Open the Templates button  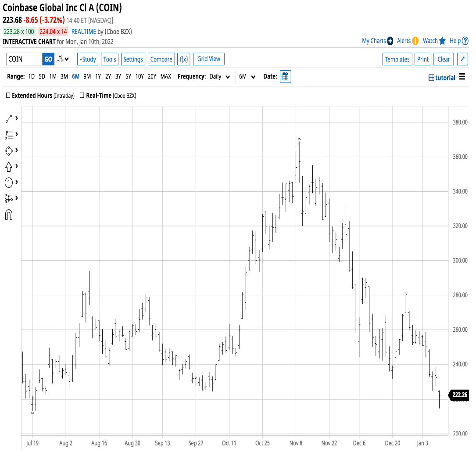[397, 59]
